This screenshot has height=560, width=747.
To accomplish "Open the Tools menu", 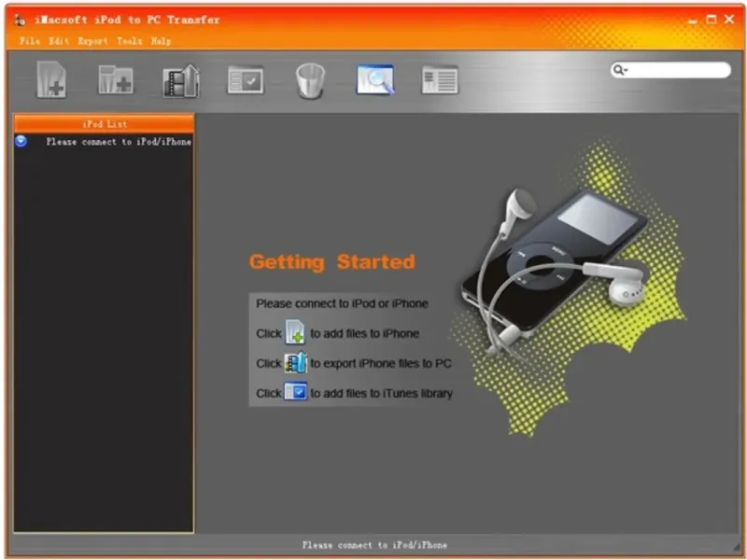I will [x=130, y=41].
